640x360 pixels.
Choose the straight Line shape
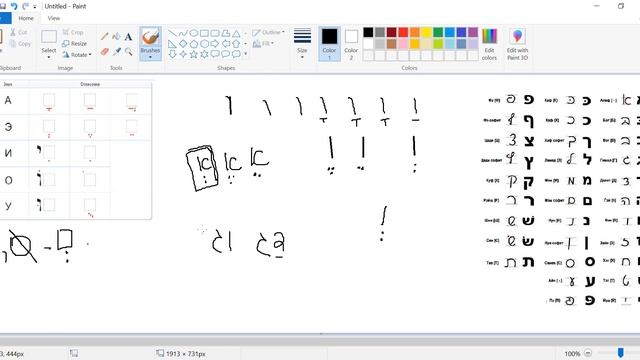tap(173, 33)
